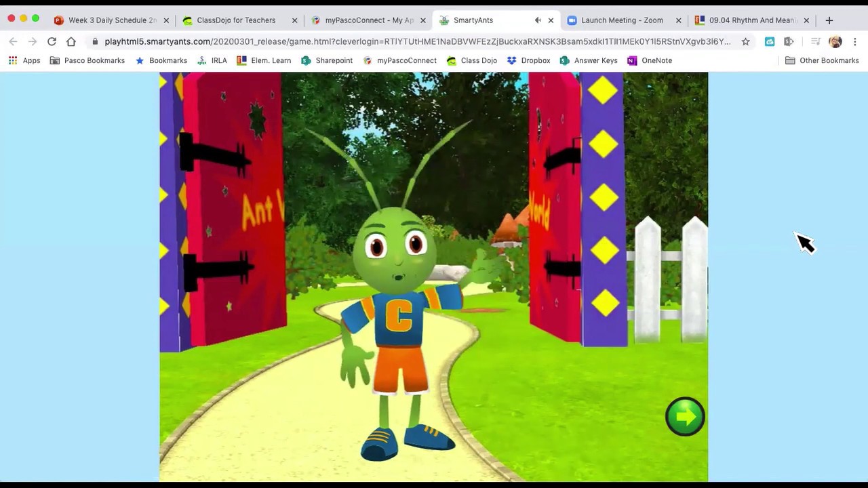The width and height of the screenshot is (868, 488).
Task: Bookmark this page with the star icon
Action: click(x=745, y=41)
